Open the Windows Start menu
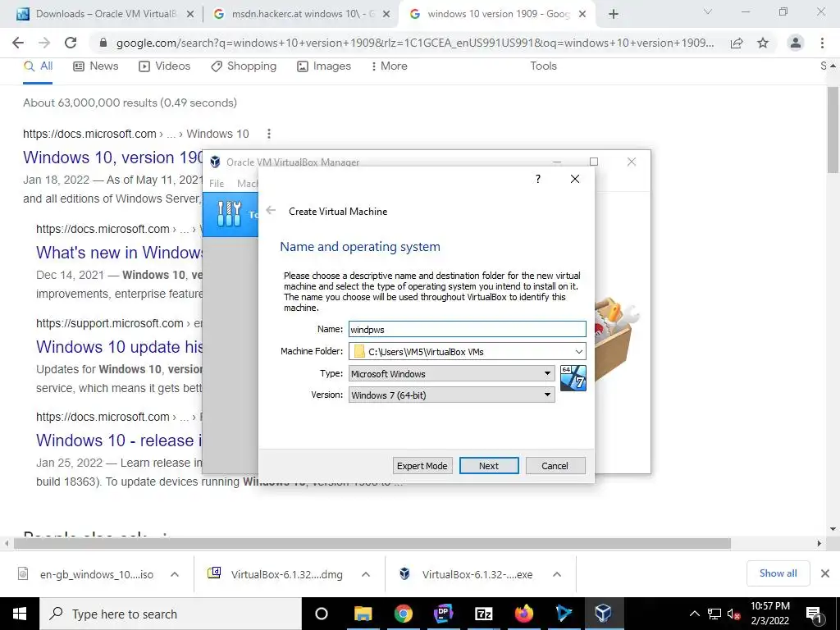840x630 pixels. [x=20, y=614]
